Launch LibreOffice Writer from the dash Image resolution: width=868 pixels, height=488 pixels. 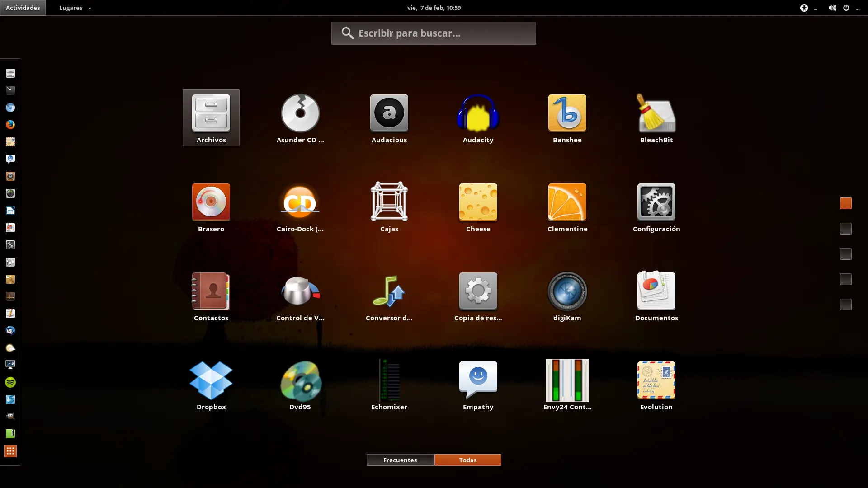[10, 211]
